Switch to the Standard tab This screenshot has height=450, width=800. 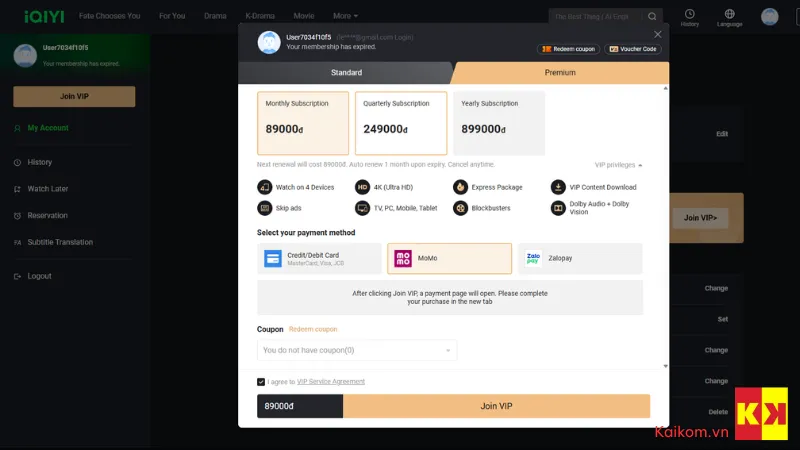pyautogui.click(x=346, y=72)
